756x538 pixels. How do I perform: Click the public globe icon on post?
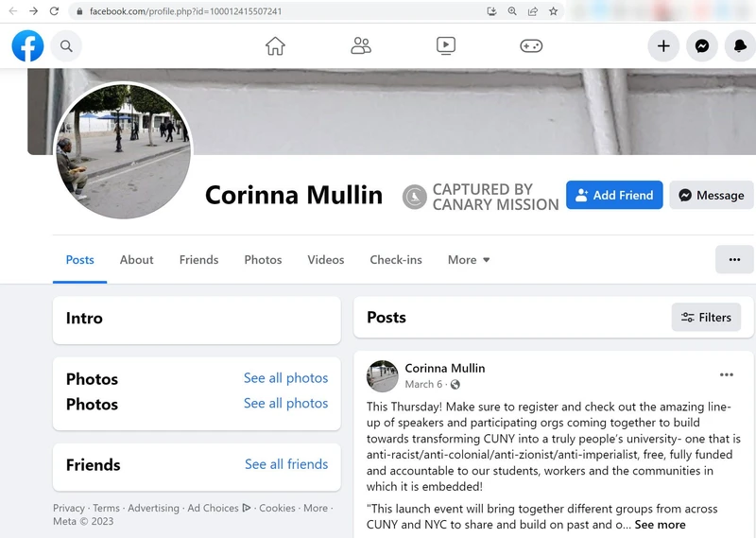click(x=455, y=384)
